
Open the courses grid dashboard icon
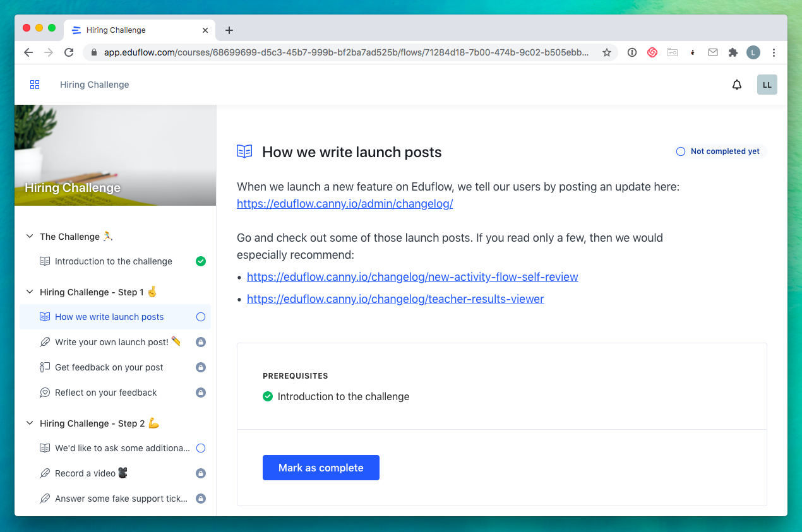pyautogui.click(x=35, y=85)
